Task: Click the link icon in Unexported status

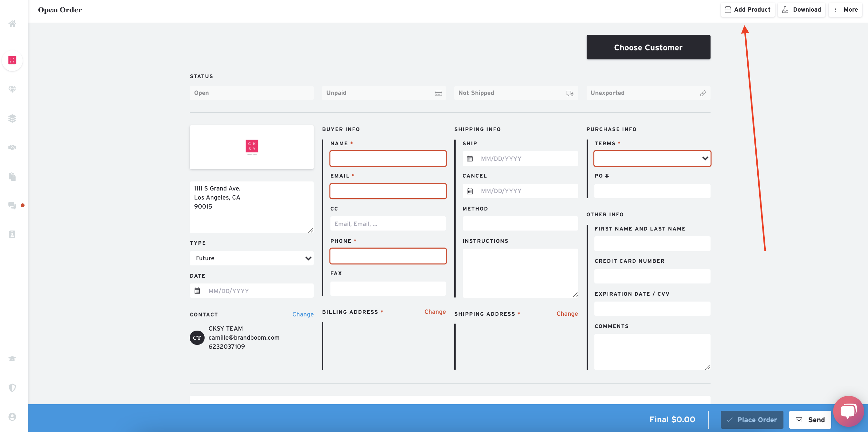Action: pos(703,93)
